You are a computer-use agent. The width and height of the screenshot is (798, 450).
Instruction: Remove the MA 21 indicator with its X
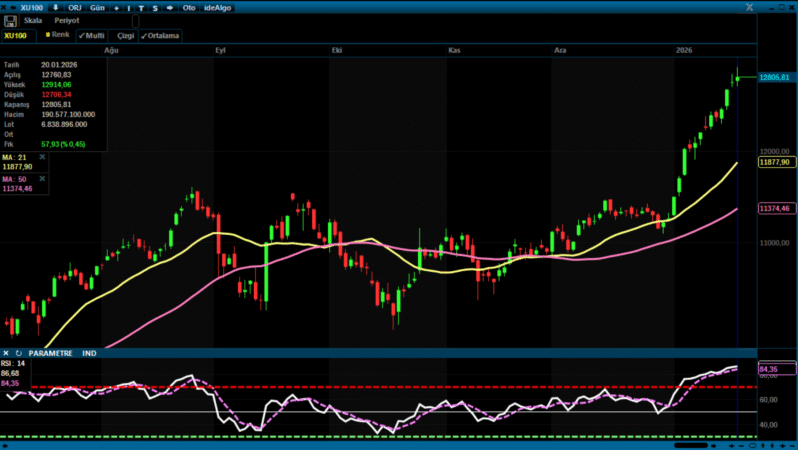pos(42,157)
